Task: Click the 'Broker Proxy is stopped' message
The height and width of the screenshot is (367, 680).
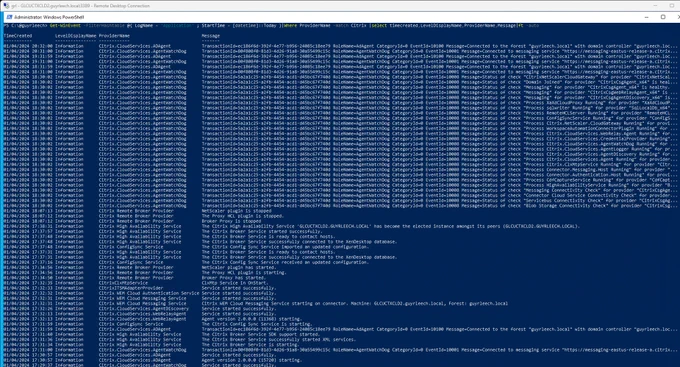Action: [x=232, y=221]
